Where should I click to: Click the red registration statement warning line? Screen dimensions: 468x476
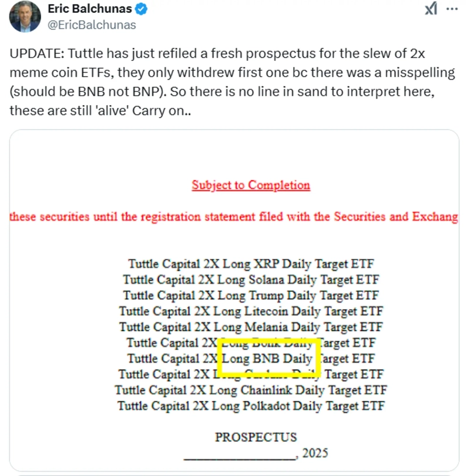[234, 216]
